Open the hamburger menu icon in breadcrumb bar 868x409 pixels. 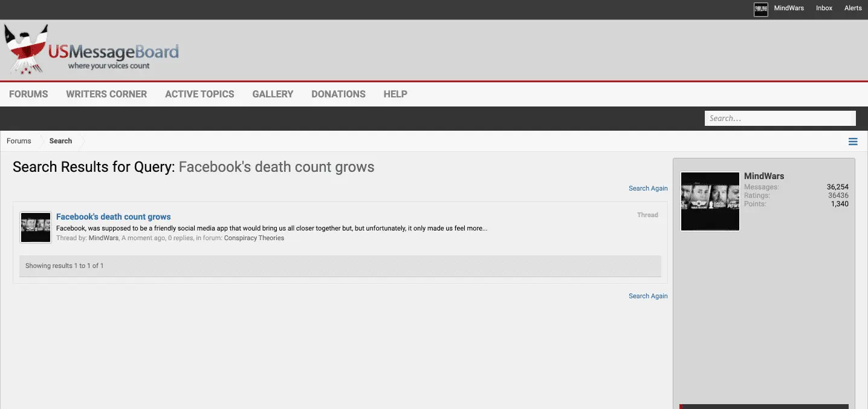point(853,142)
